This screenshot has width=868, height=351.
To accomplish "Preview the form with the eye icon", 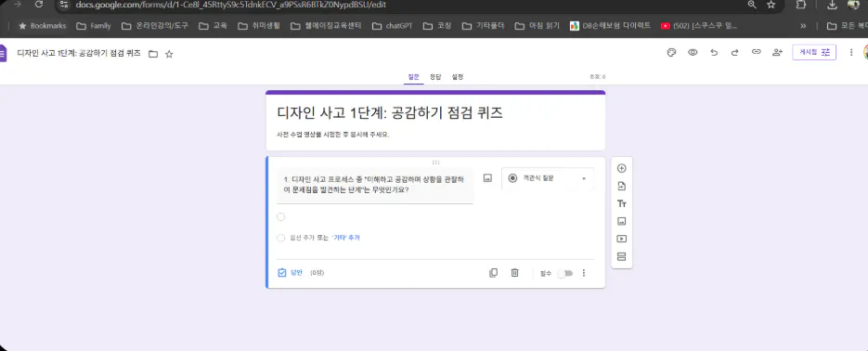I will tap(693, 53).
